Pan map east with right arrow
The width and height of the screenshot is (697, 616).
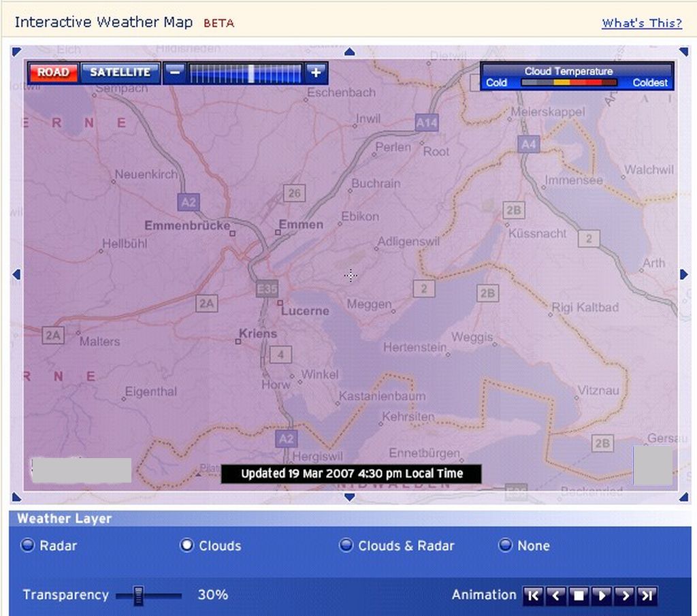(684, 274)
